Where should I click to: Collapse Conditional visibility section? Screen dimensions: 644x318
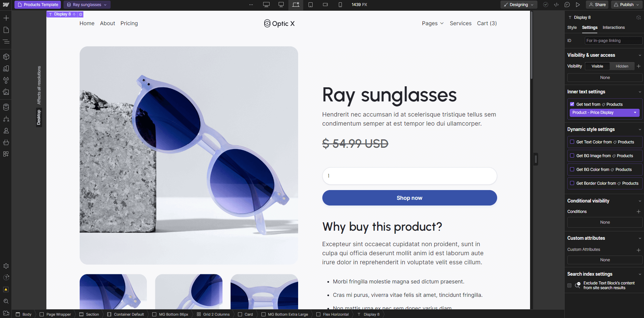640,201
